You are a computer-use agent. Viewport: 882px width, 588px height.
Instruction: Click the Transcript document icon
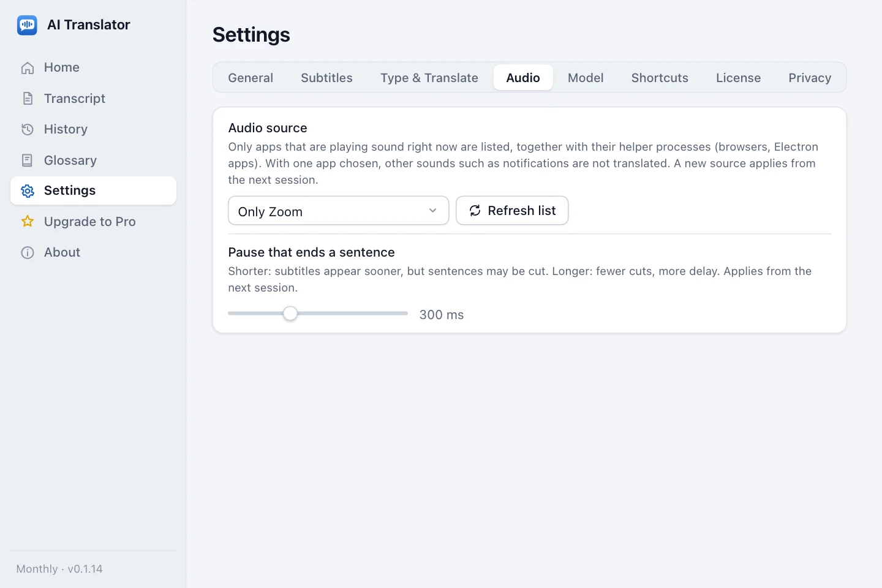coord(28,99)
